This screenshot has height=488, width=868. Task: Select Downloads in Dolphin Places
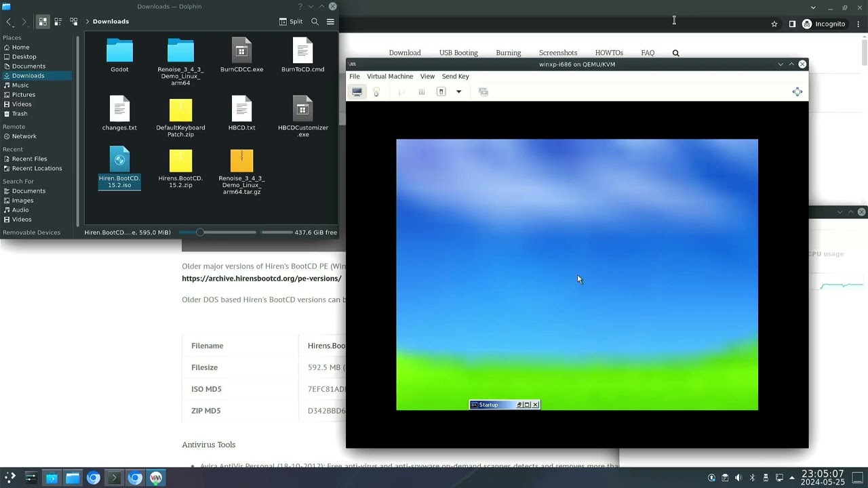coord(37,76)
